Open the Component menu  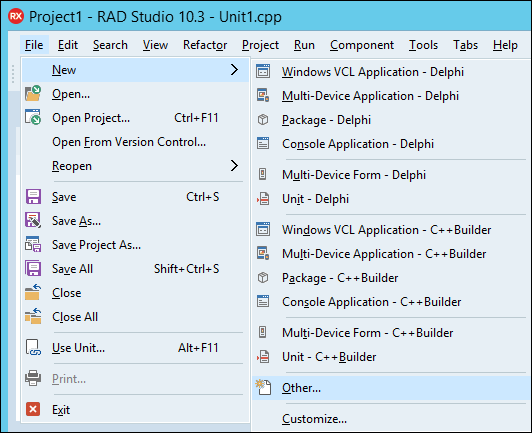point(362,45)
